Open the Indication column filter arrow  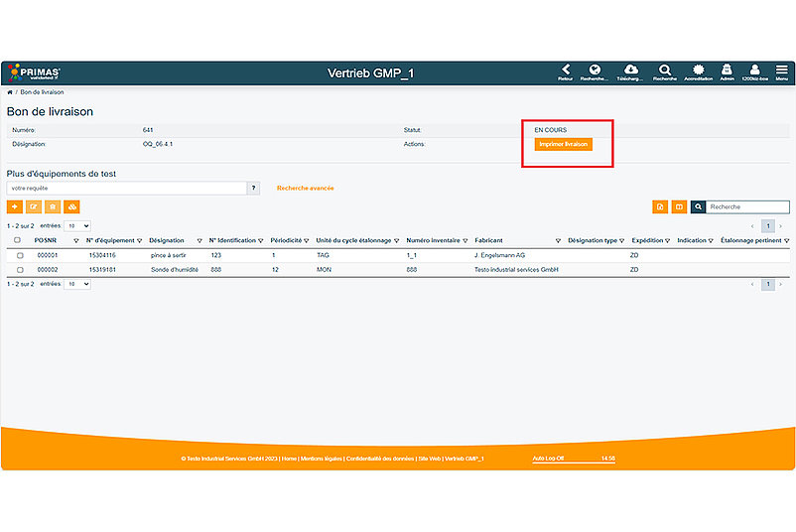(711, 240)
